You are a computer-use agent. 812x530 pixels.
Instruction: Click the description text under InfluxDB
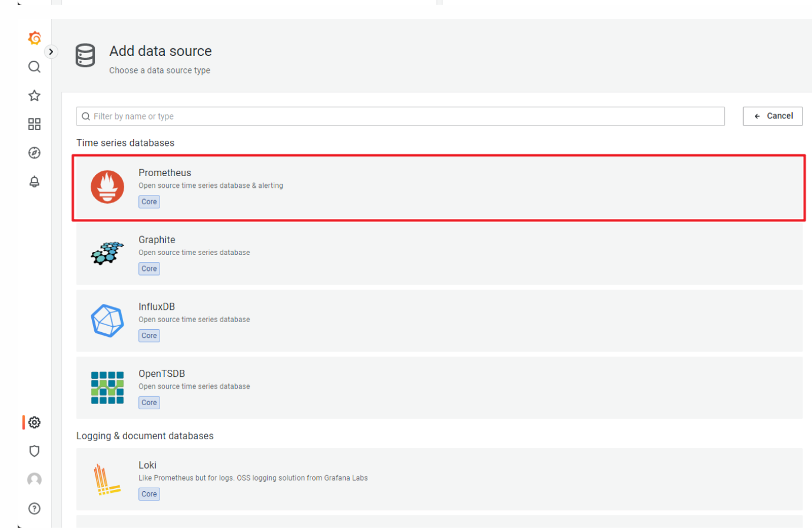pyautogui.click(x=194, y=320)
